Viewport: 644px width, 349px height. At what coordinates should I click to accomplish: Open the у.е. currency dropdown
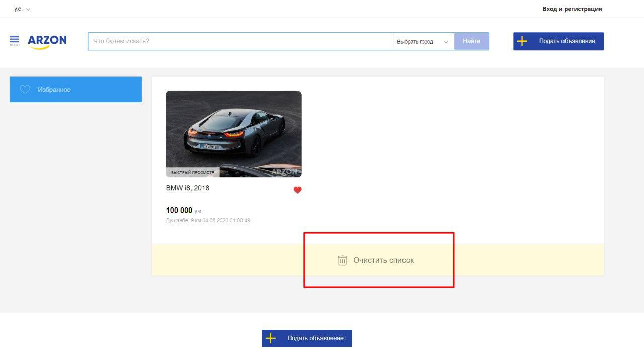[22, 9]
